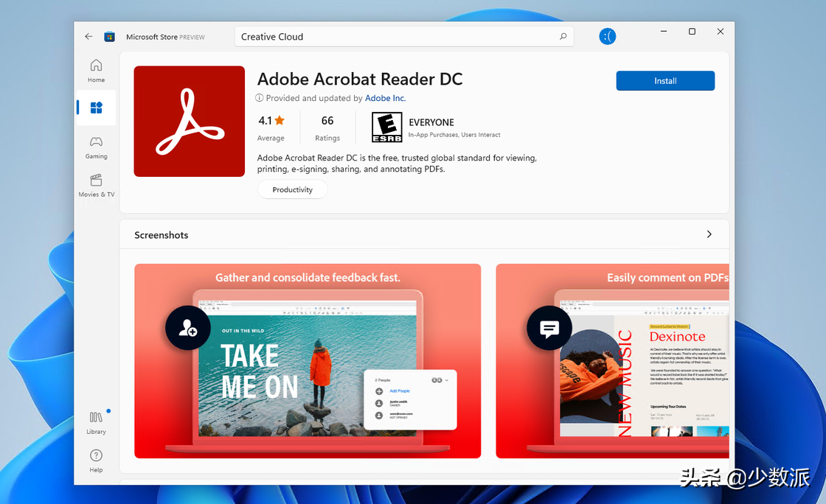
Task: Open the Gather and consolidate feedback screenshot
Action: pos(308,361)
